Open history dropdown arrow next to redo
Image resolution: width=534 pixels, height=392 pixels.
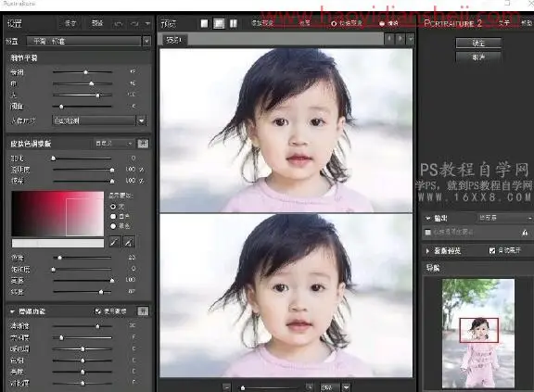pos(147,23)
